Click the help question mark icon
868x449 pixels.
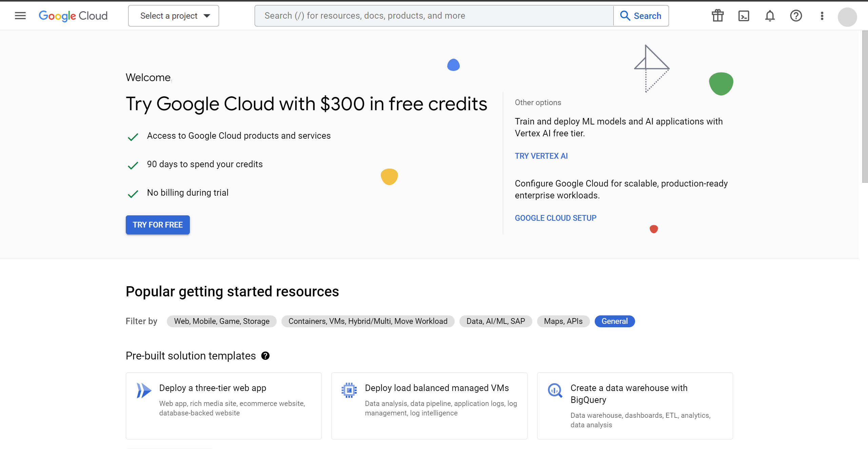click(x=796, y=16)
